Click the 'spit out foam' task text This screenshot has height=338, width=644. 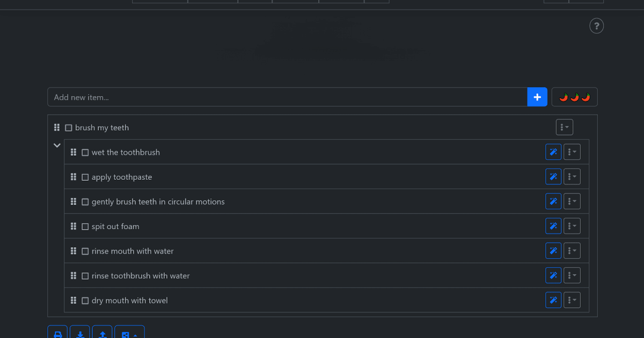115,226
